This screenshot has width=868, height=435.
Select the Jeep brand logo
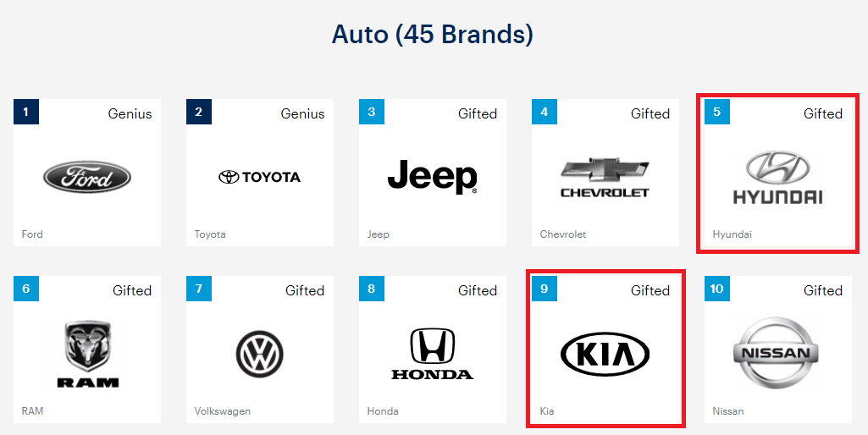433,177
